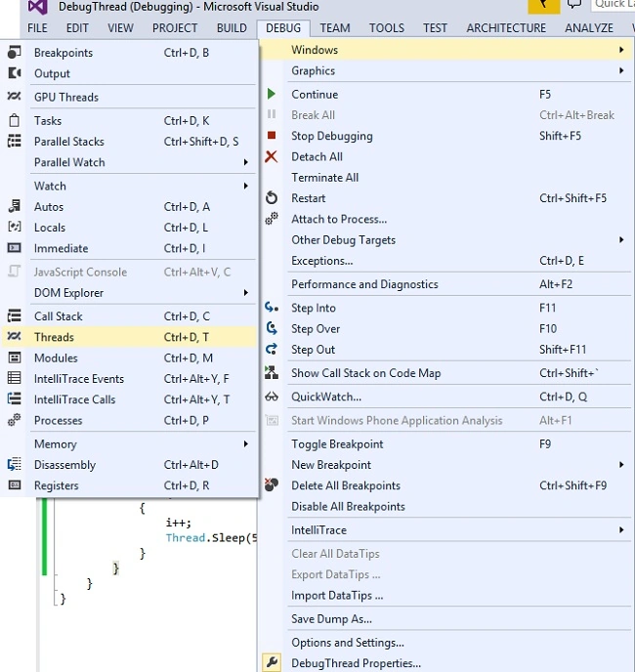The height and width of the screenshot is (672, 635).
Task: Open Options and Settings... entry
Action: coord(445,643)
